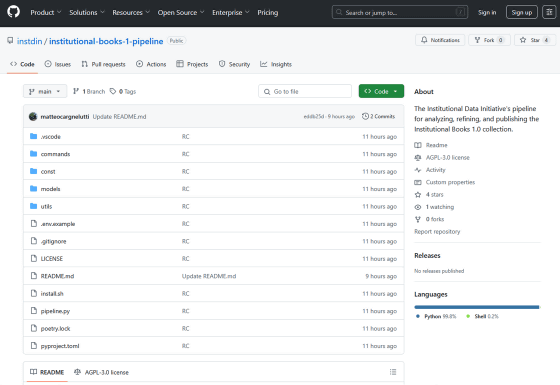The height and width of the screenshot is (385, 560).
Task: Open the appearance settings icon
Action: point(549,12)
